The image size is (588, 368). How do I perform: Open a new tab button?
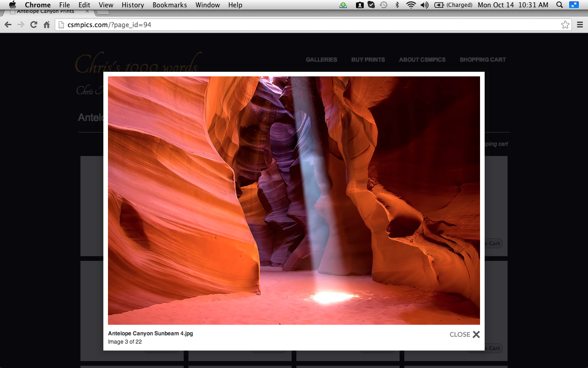pyautogui.click(x=103, y=12)
